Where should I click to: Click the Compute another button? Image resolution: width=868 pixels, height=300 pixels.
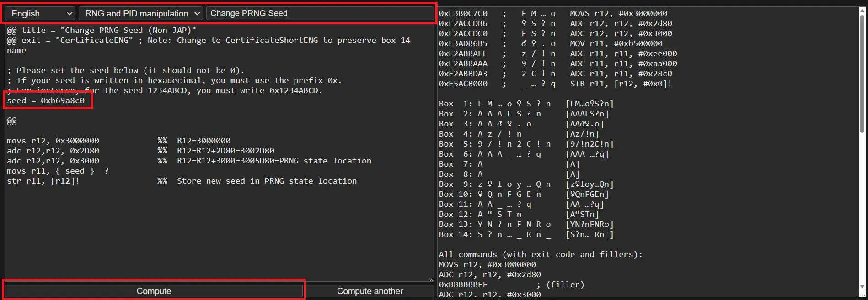(370, 291)
